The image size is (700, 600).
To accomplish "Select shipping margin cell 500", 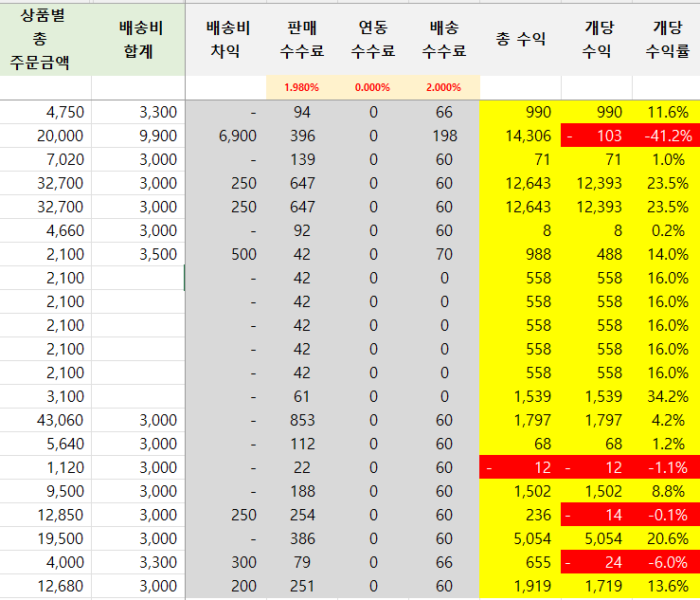I will pos(225,254).
